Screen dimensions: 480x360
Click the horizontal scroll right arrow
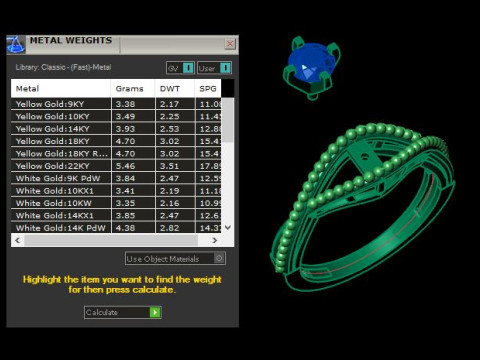point(215,240)
